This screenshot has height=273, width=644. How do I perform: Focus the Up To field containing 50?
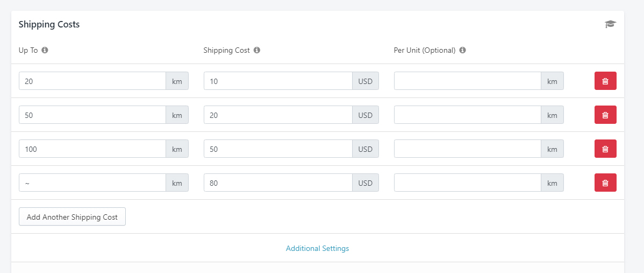point(92,115)
